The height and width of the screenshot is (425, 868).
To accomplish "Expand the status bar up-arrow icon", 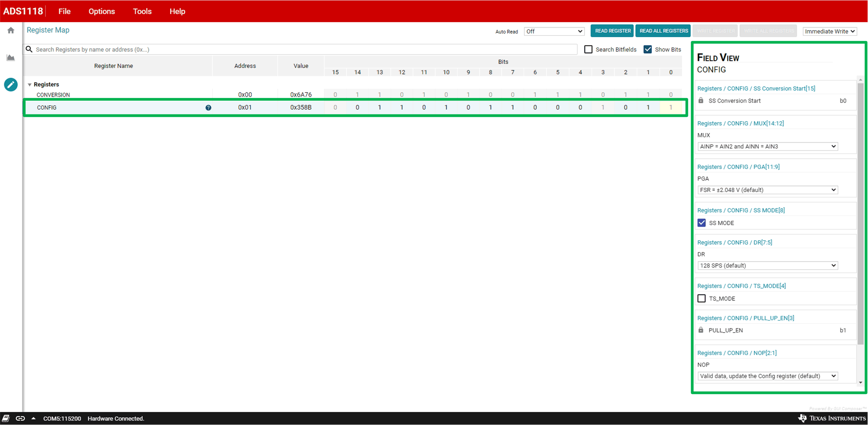I will pyautogui.click(x=33, y=418).
